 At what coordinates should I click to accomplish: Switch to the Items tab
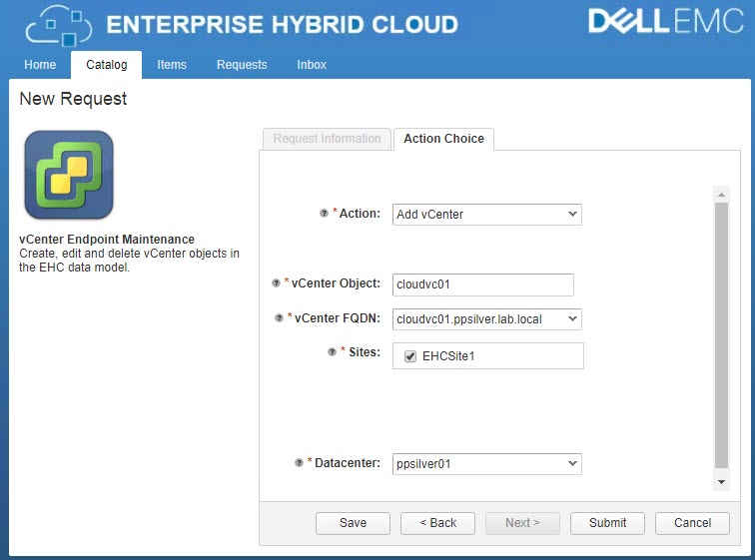pos(172,65)
